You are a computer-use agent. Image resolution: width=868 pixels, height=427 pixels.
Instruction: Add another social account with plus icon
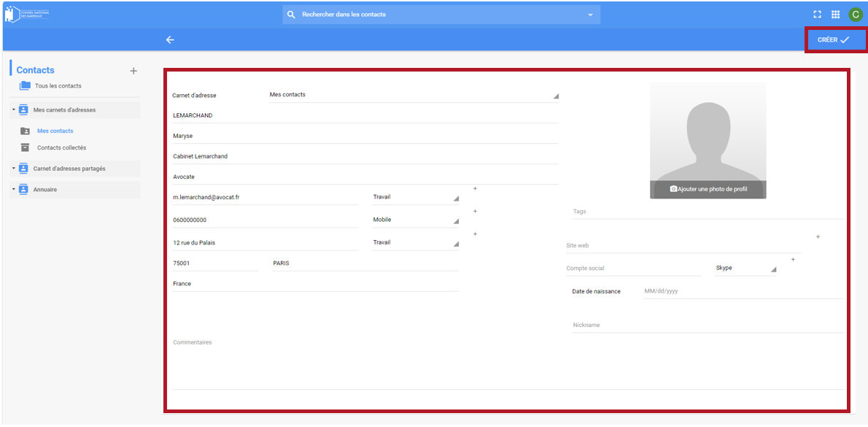pyautogui.click(x=793, y=259)
